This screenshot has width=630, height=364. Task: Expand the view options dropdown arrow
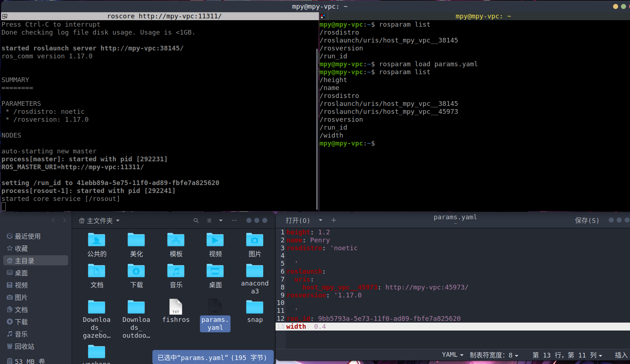point(221,221)
